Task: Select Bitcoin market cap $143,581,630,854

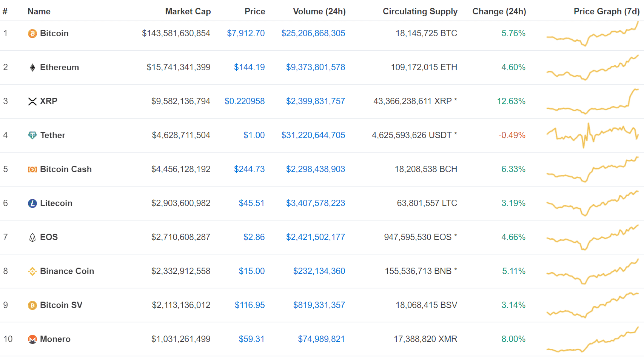Action: [x=176, y=33]
